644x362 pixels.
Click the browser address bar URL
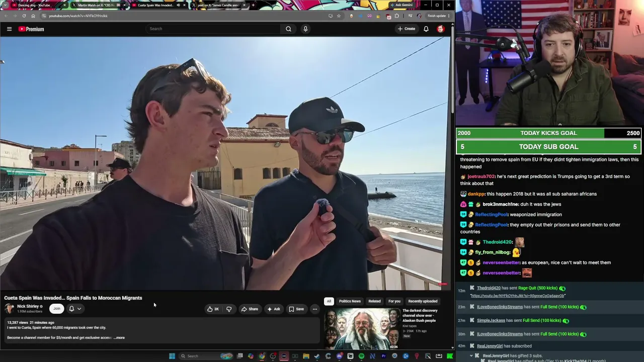(78, 16)
